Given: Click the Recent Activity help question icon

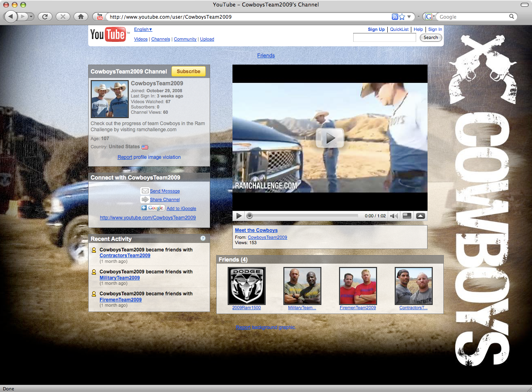Looking at the screenshot, I should click(x=203, y=238).
